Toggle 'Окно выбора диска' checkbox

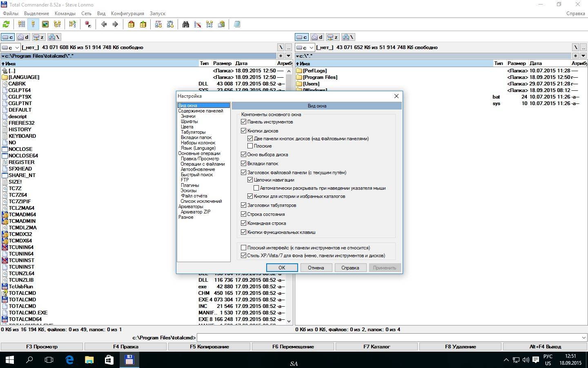coord(244,155)
